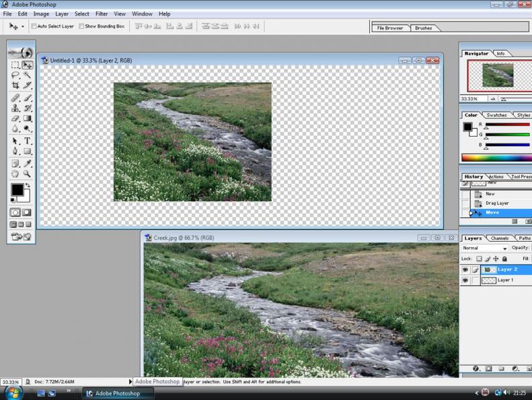Toggle lock position in Layers panel
Image resolution: width=532 pixels, height=400 pixels.
coord(496,259)
